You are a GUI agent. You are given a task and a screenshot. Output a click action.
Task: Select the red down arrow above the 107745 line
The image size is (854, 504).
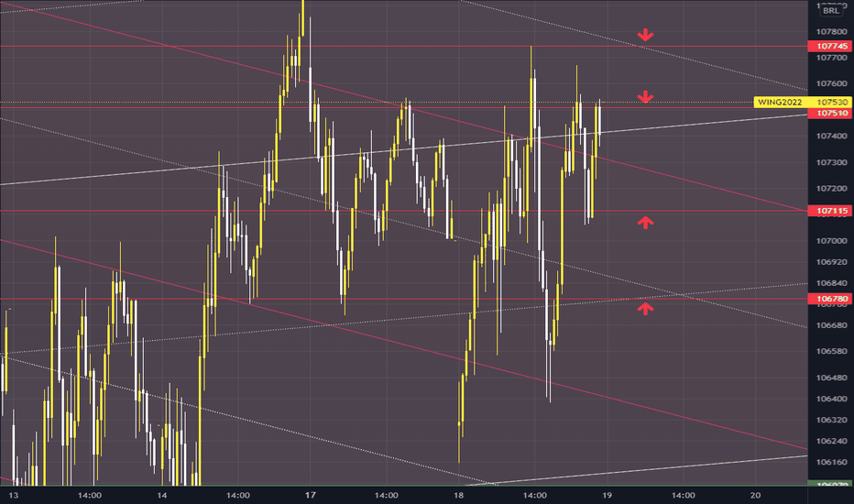click(x=645, y=35)
